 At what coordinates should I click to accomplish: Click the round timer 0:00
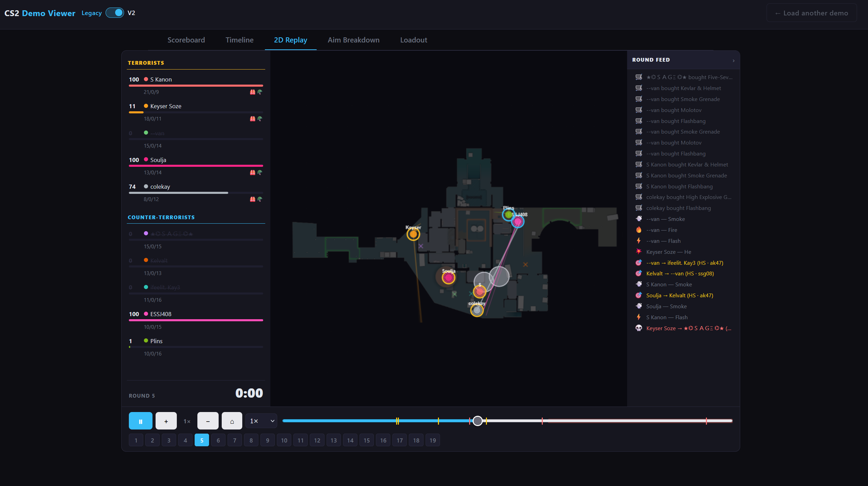[x=249, y=393]
